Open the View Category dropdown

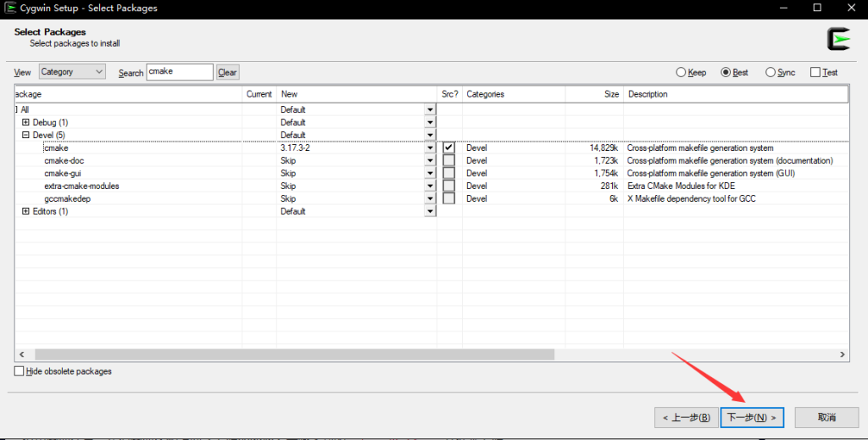pos(72,72)
